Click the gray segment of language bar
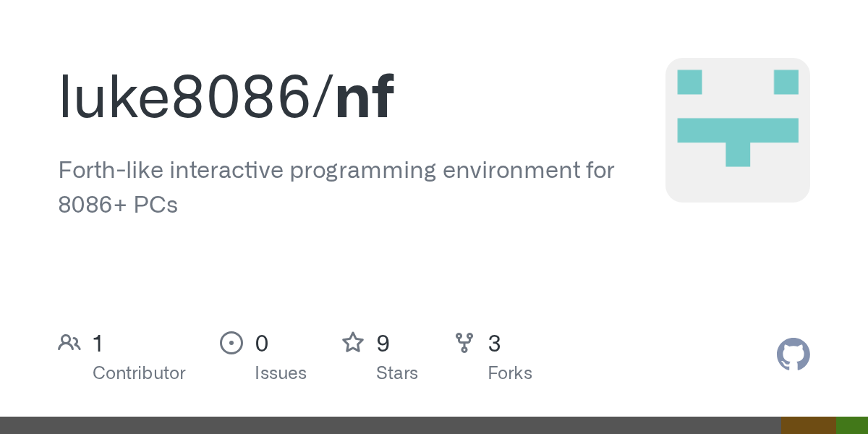868x434 pixels. (x=391, y=425)
